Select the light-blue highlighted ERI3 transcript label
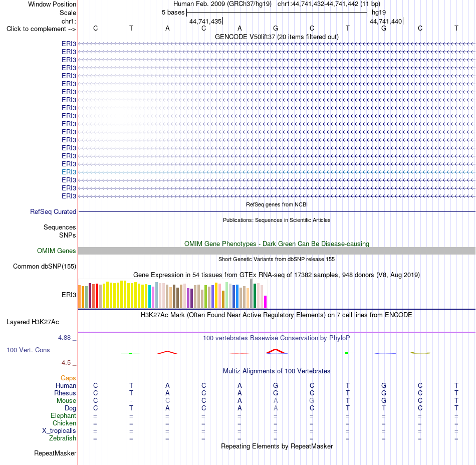The width and height of the screenshot is (476, 465). pyautogui.click(x=69, y=172)
